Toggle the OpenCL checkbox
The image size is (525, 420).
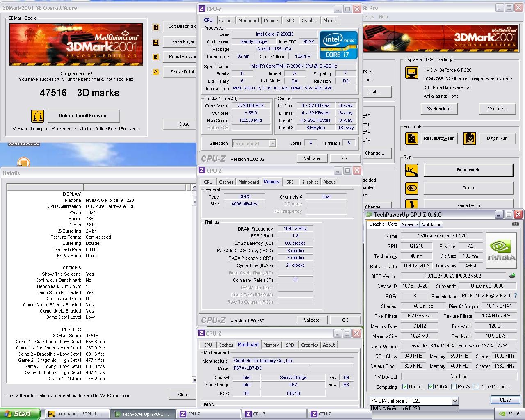[x=405, y=387]
